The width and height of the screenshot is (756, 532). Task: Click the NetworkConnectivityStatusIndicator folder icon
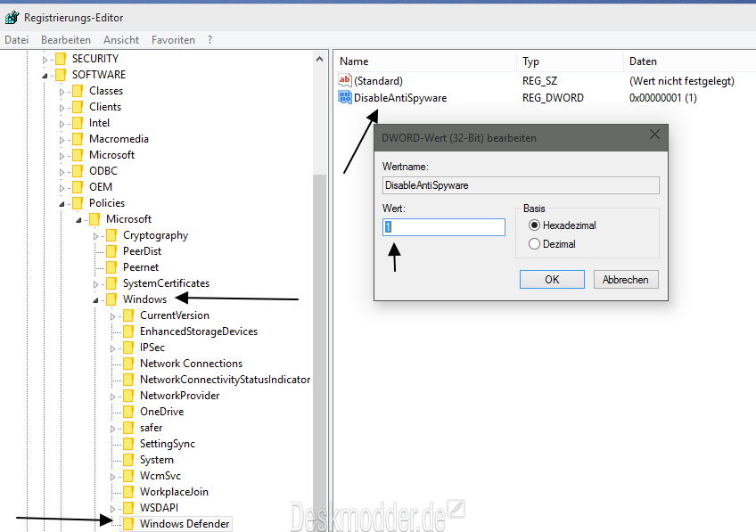click(x=128, y=380)
